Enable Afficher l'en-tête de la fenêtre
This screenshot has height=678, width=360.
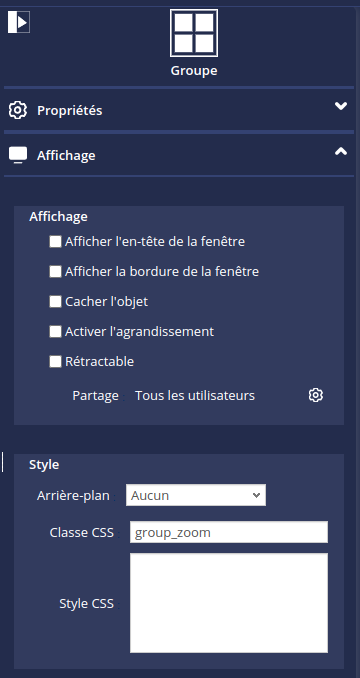coord(55,241)
